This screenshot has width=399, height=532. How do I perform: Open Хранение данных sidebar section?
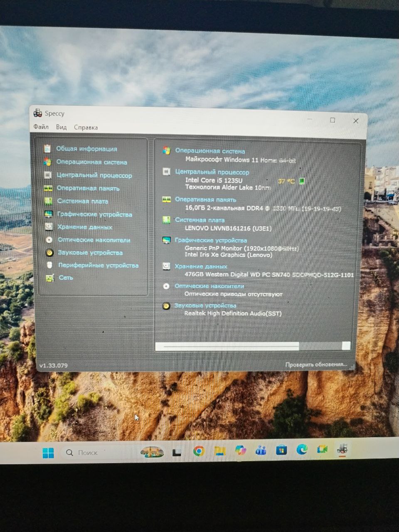[85, 227]
